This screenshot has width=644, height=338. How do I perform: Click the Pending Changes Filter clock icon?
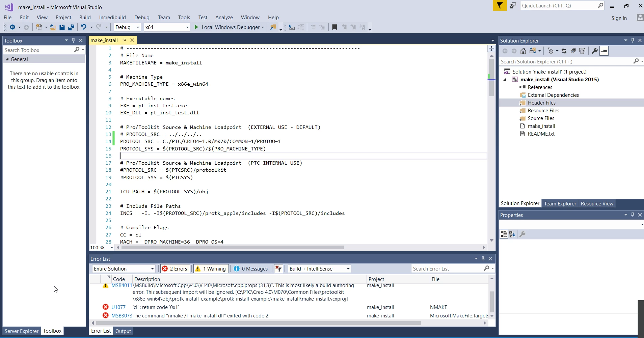551,51
